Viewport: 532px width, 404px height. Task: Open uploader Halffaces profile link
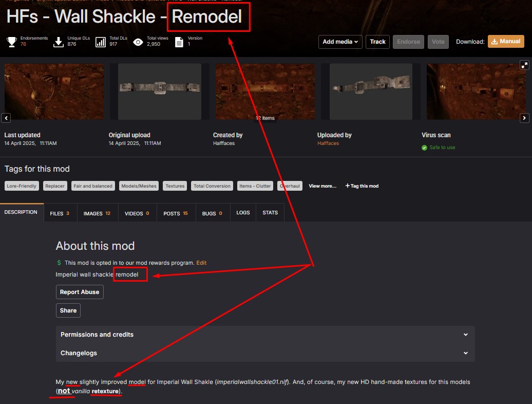pos(328,143)
